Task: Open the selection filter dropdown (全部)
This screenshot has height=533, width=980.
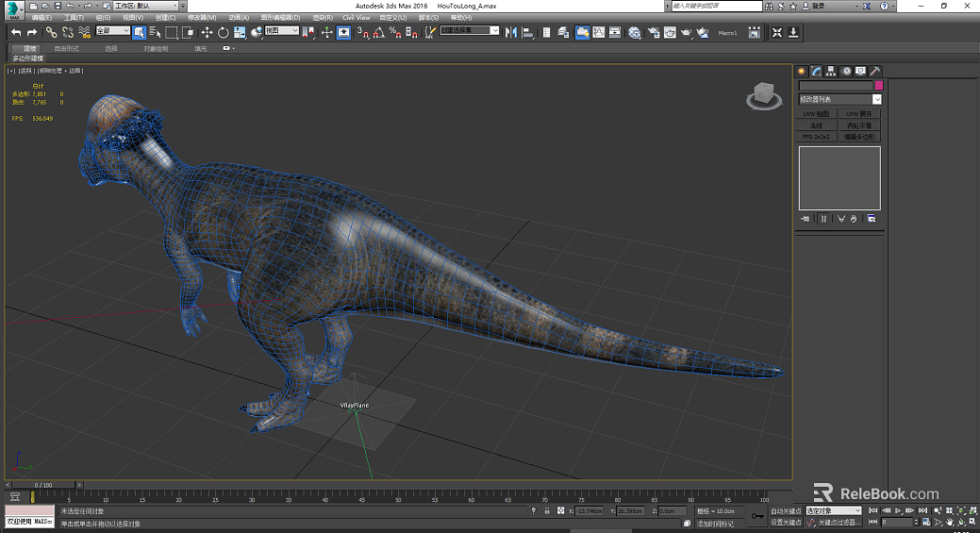Action: tap(112, 30)
